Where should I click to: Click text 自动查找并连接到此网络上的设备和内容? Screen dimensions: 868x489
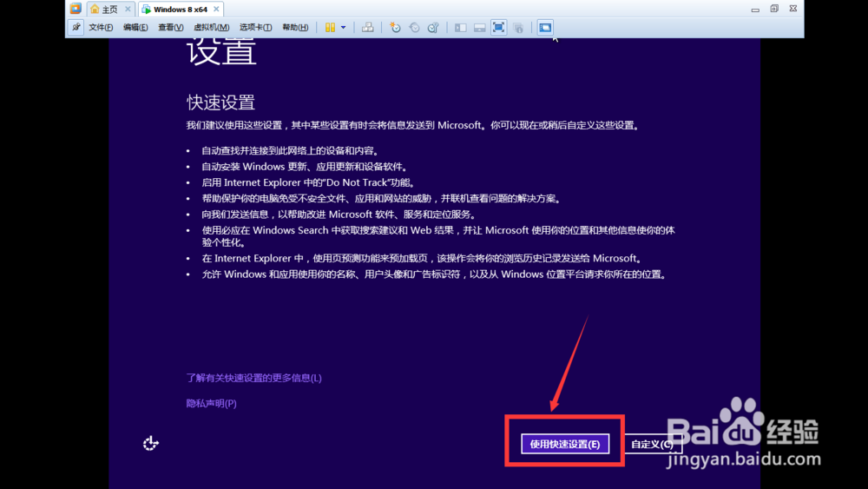click(290, 150)
